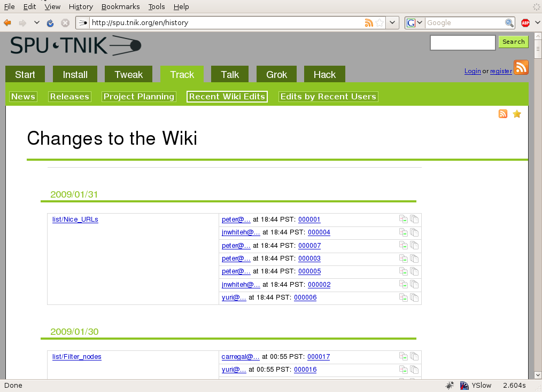This screenshot has width=542, height=392.
Task: Click the orange RSS feed icon beside register
Action: point(521,67)
